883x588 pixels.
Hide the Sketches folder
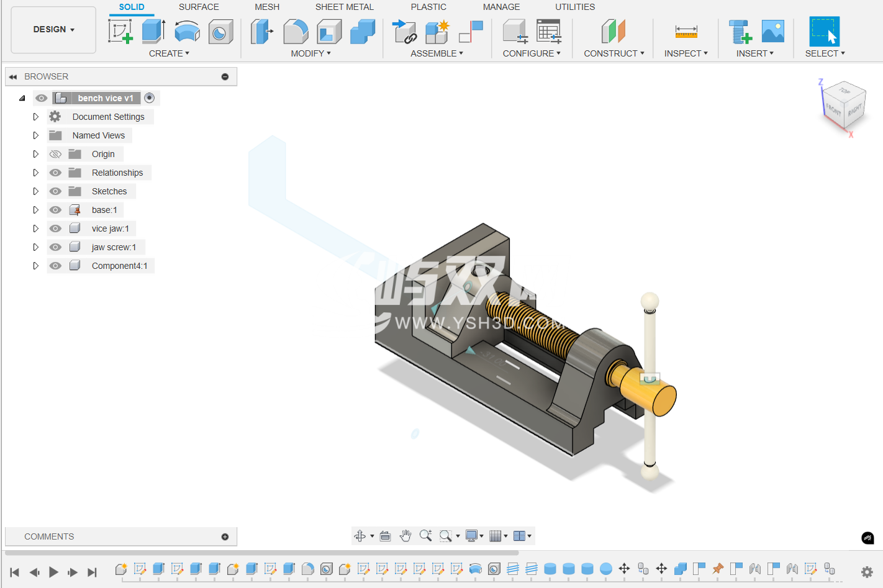click(55, 191)
